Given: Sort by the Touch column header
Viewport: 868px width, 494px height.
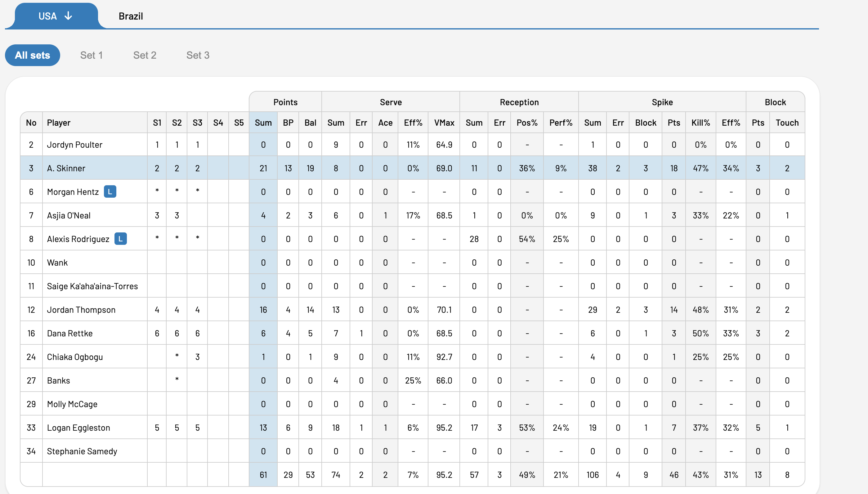Looking at the screenshot, I should tap(787, 123).
